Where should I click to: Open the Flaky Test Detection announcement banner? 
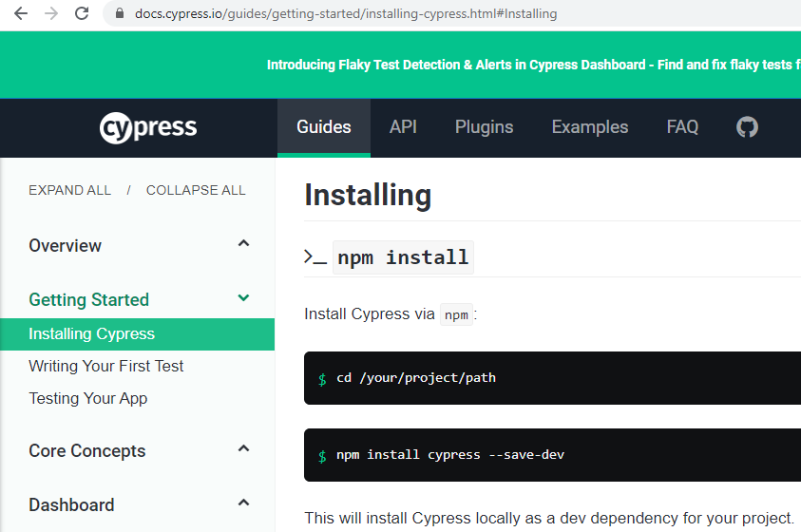click(x=533, y=65)
